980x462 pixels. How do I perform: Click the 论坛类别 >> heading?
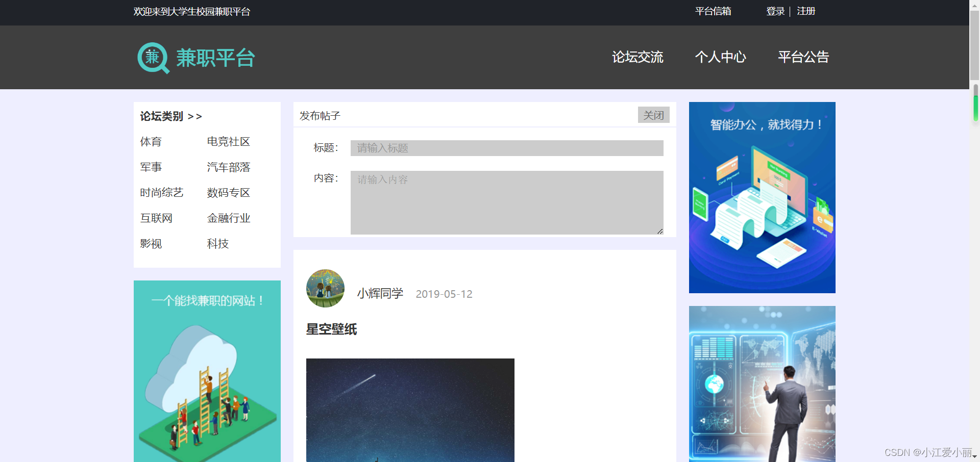[x=171, y=116]
